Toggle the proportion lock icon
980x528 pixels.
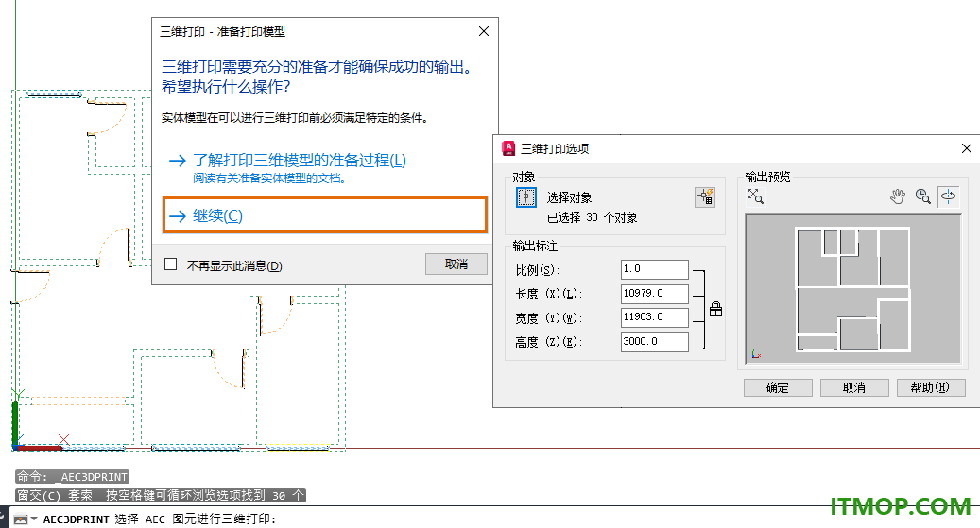point(715,309)
